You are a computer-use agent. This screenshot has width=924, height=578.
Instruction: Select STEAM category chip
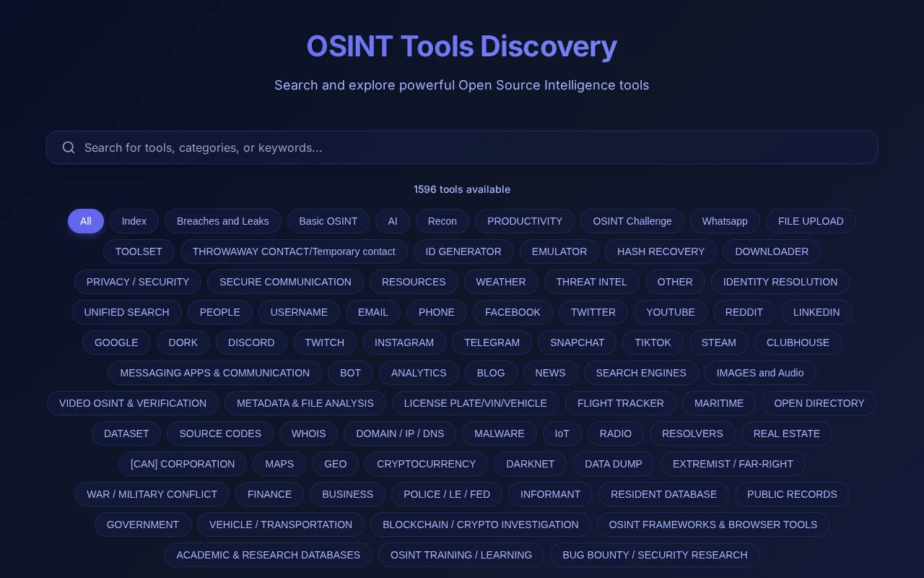719,342
